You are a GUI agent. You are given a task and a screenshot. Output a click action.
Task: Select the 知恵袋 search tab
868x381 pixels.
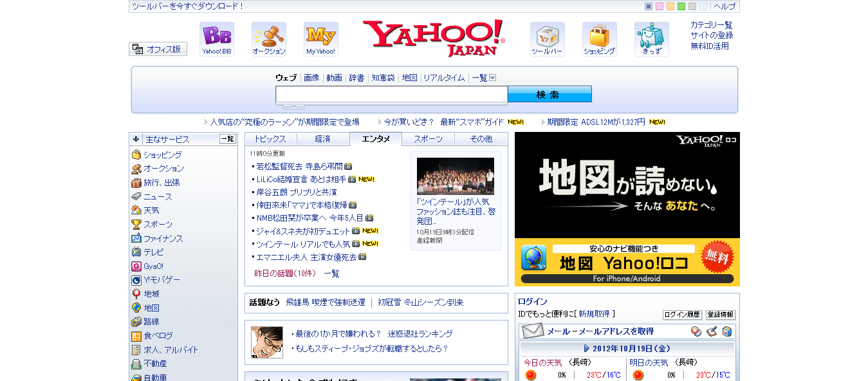tap(383, 78)
